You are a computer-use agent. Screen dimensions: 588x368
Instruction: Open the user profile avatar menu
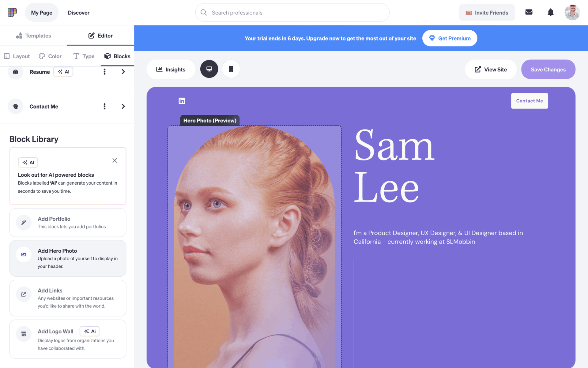pos(572,13)
